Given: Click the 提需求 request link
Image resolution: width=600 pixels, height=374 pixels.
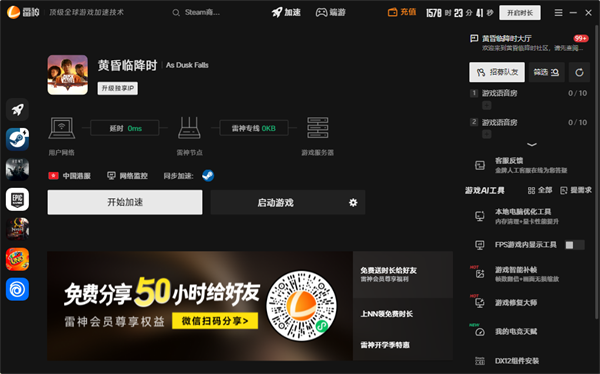Looking at the screenshot, I should coord(576,190).
